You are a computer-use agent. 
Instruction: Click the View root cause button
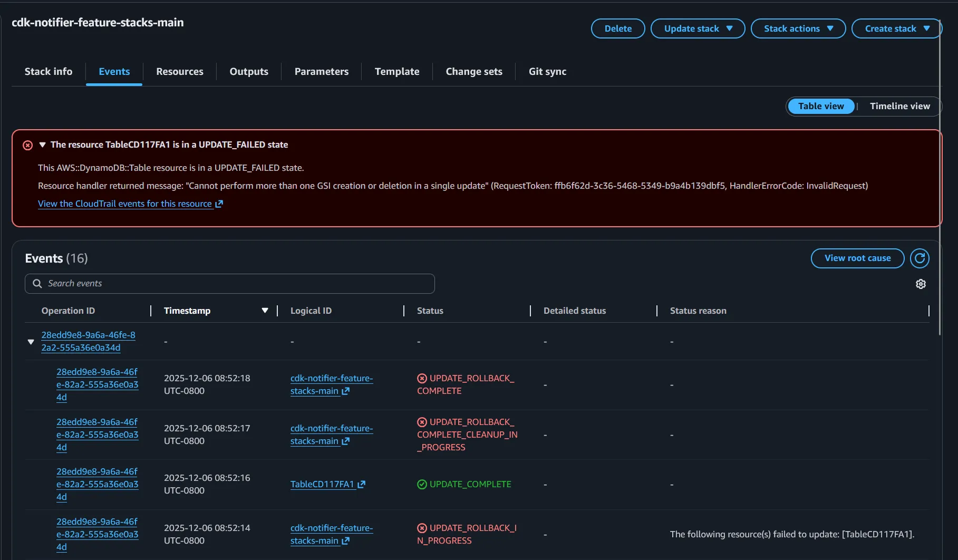[857, 258]
